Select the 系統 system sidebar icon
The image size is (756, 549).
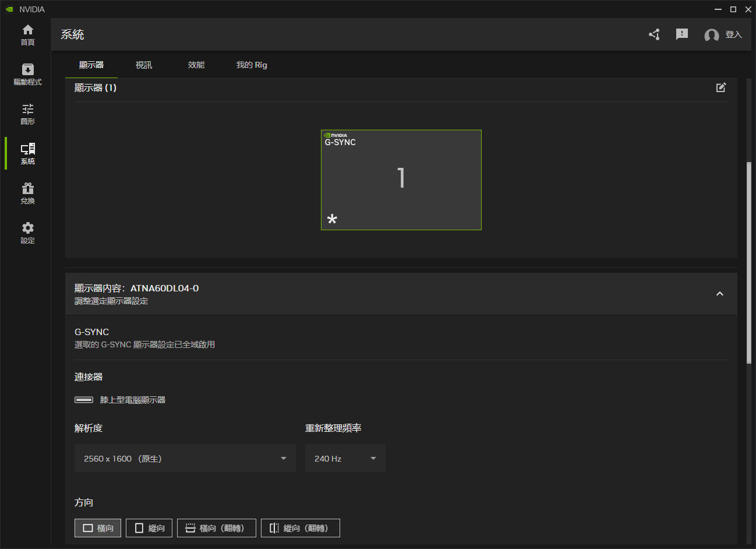27,154
